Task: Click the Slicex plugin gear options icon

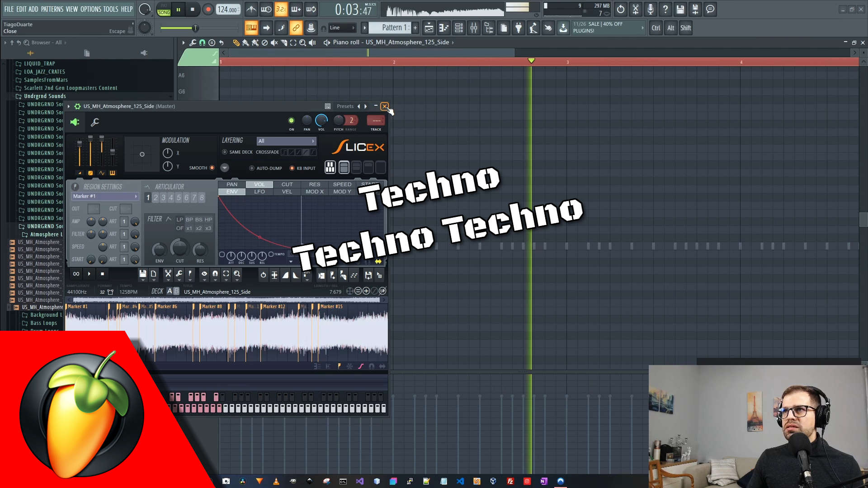Action: (x=77, y=106)
